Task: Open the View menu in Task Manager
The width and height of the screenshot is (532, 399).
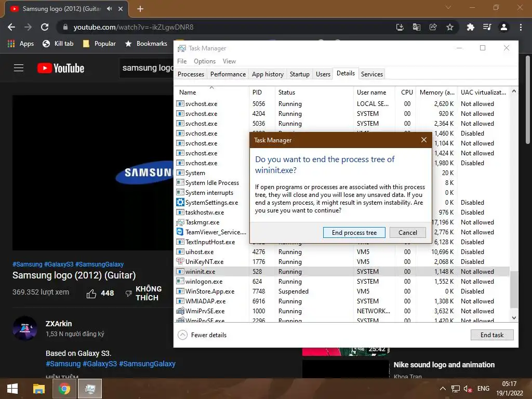Action: [229, 61]
